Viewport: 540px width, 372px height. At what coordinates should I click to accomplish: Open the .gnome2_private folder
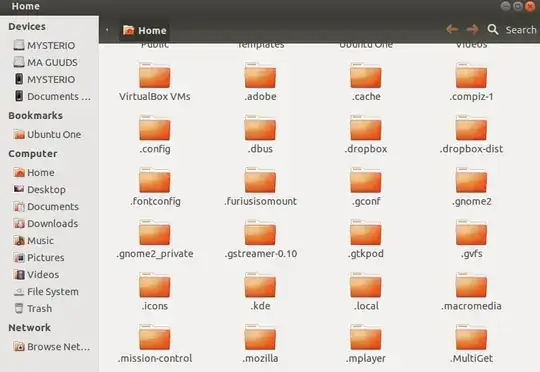155,239
